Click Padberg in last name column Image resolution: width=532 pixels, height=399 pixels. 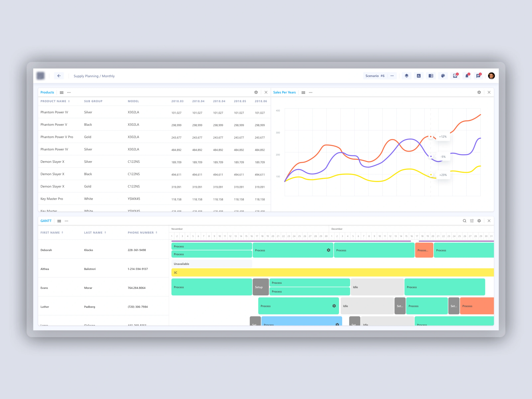(x=89, y=307)
